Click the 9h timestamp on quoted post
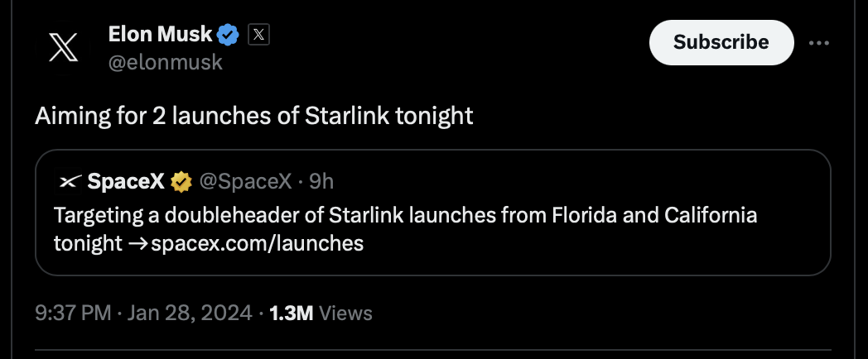This screenshot has height=359, width=868. (x=321, y=181)
